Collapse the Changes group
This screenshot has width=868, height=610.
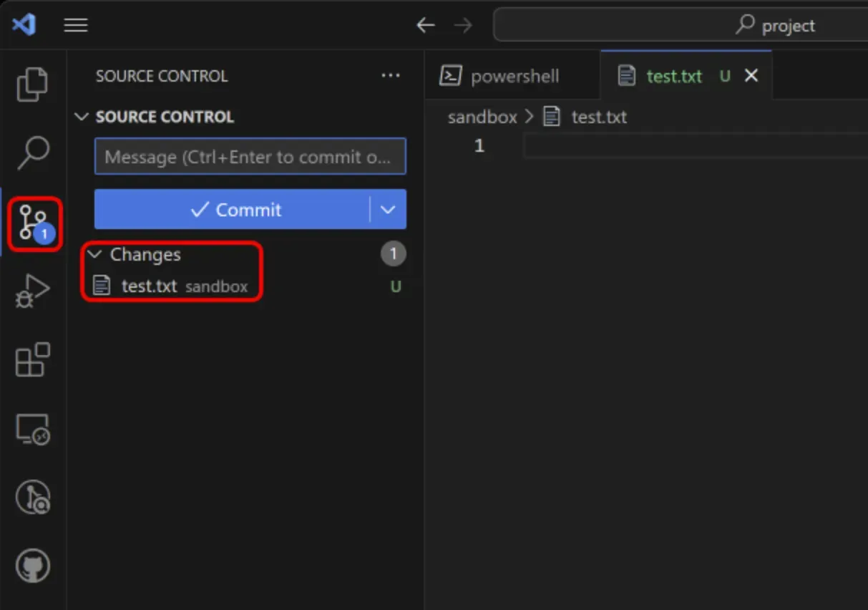click(x=94, y=254)
